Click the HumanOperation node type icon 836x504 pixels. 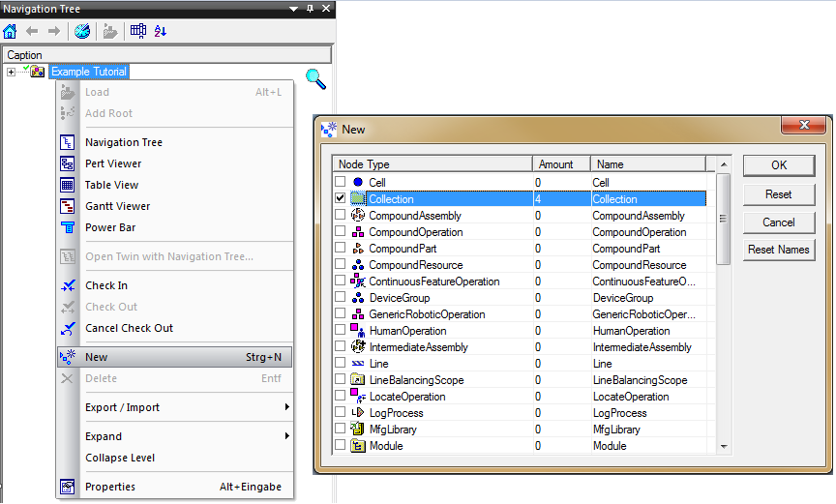tap(357, 330)
